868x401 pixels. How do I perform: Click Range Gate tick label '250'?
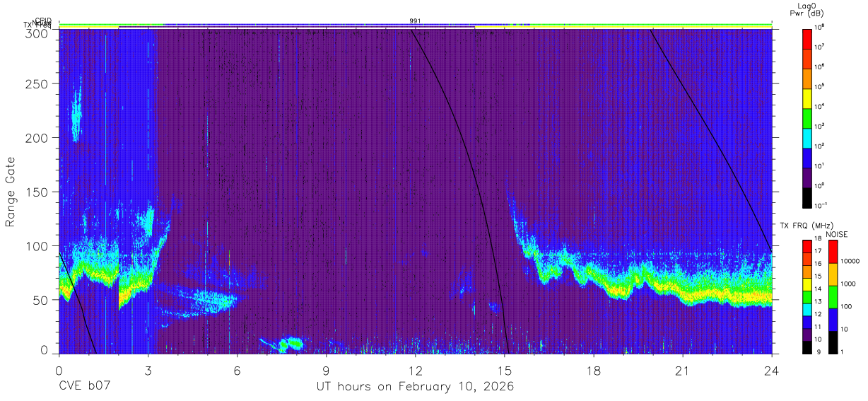37,84
